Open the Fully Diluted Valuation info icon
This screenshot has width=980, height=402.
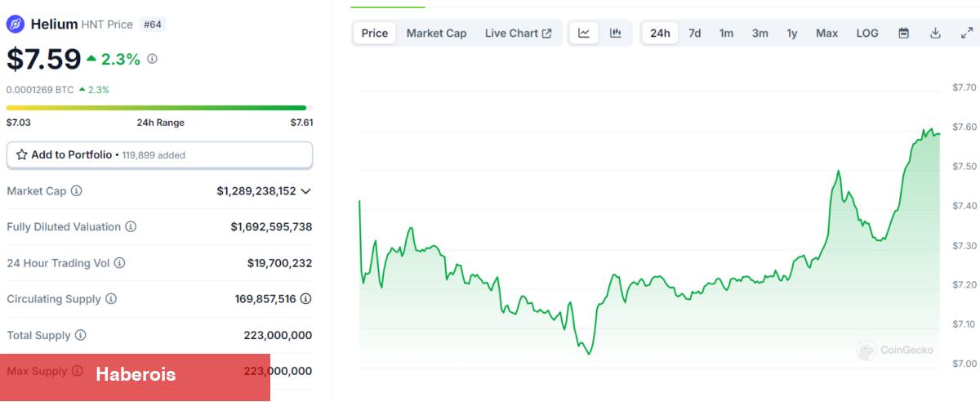(131, 227)
